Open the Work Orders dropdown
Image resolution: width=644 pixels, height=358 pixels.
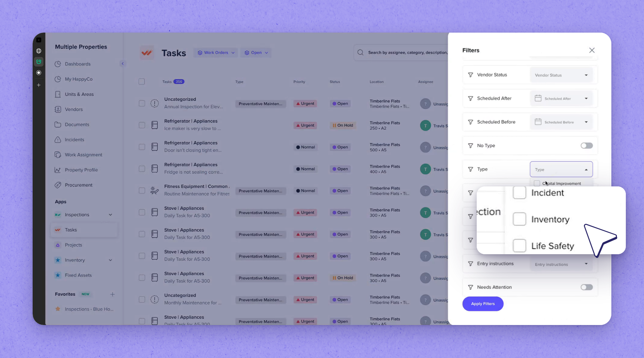pos(216,53)
